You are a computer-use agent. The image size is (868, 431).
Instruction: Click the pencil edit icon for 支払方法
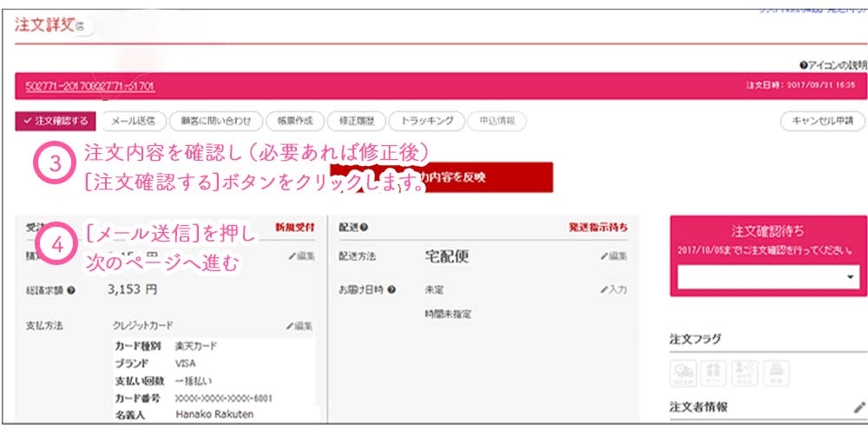299,326
